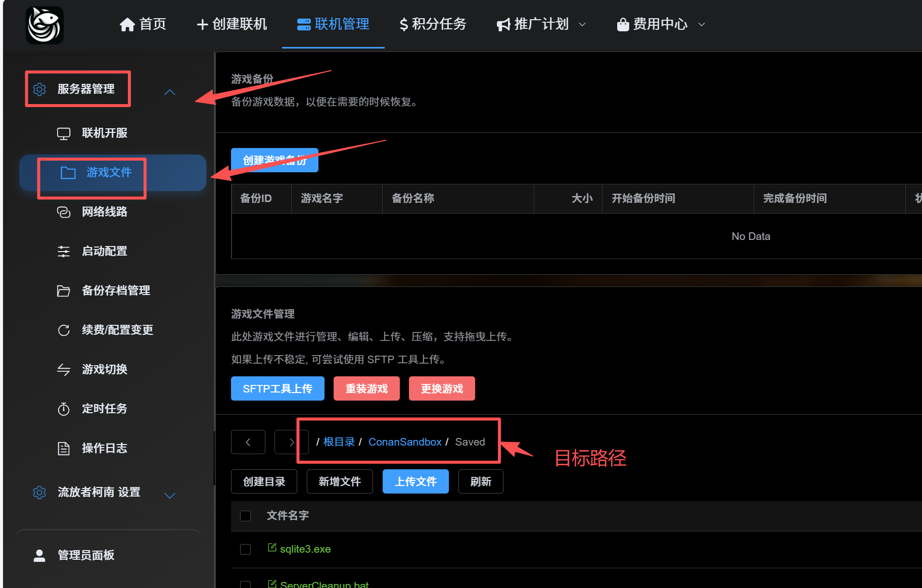Click the back arrow navigation button
Viewport: 922px width, 588px height.
point(248,442)
